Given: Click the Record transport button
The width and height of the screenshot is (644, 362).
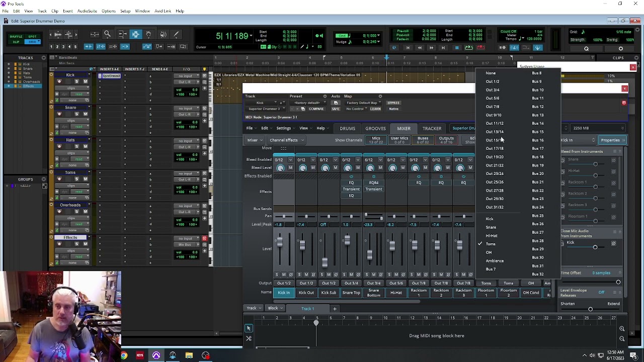Looking at the screenshot, I should tap(480, 48).
